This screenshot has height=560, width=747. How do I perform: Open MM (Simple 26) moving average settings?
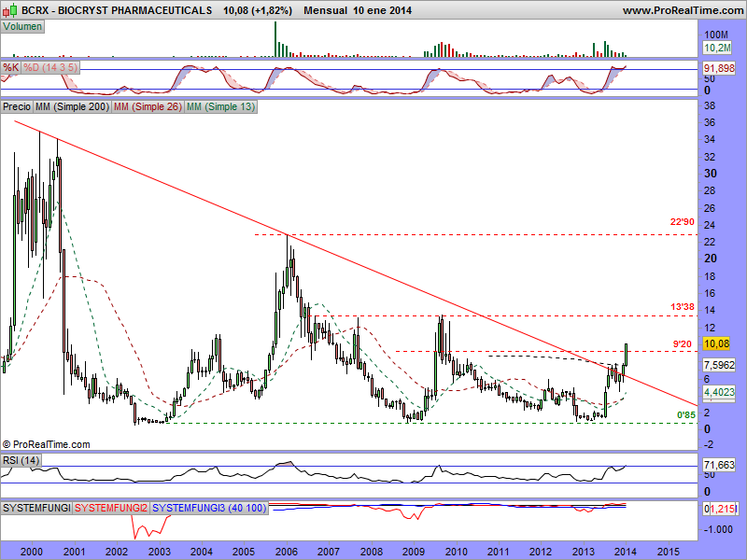click(x=148, y=106)
